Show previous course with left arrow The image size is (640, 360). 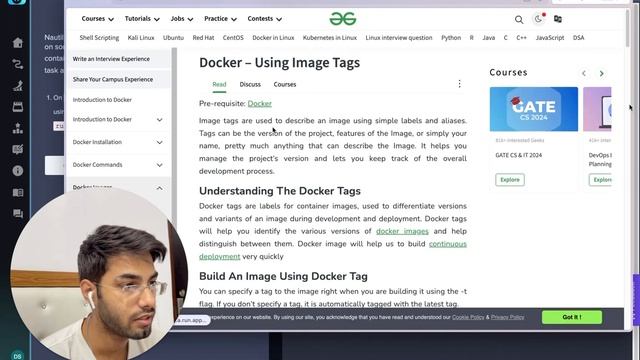click(x=584, y=73)
